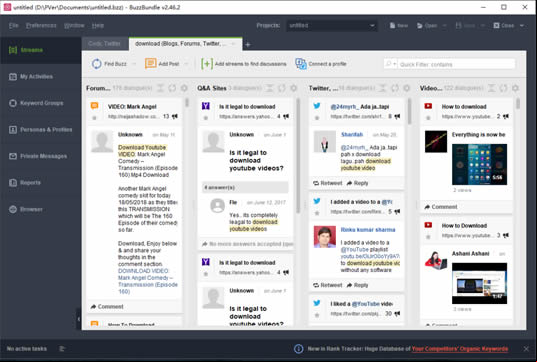Refresh the Forum stream
Viewport: 537px width, 362px height.
(x=172, y=88)
